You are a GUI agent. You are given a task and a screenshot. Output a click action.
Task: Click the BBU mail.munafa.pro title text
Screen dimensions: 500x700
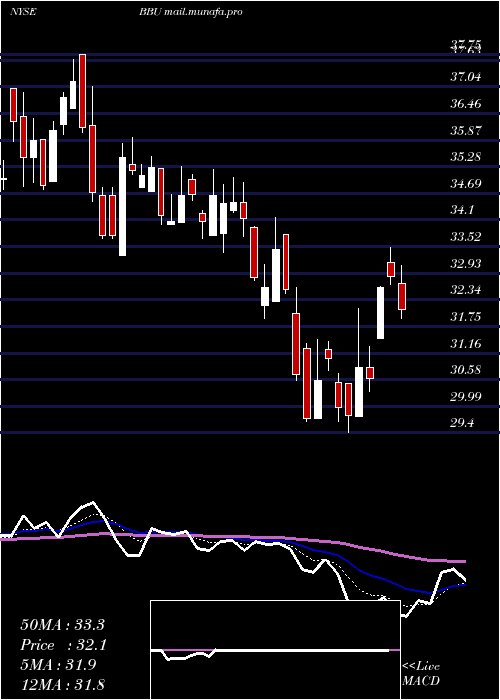coord(191,12)
